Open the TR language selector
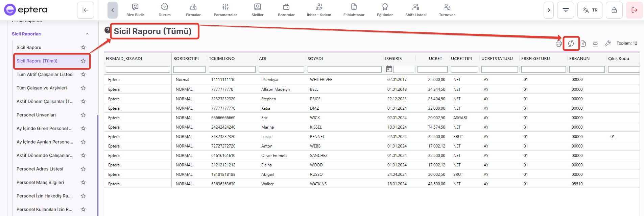The width and height of the screenshot is (644, 216). click(590, 10)
